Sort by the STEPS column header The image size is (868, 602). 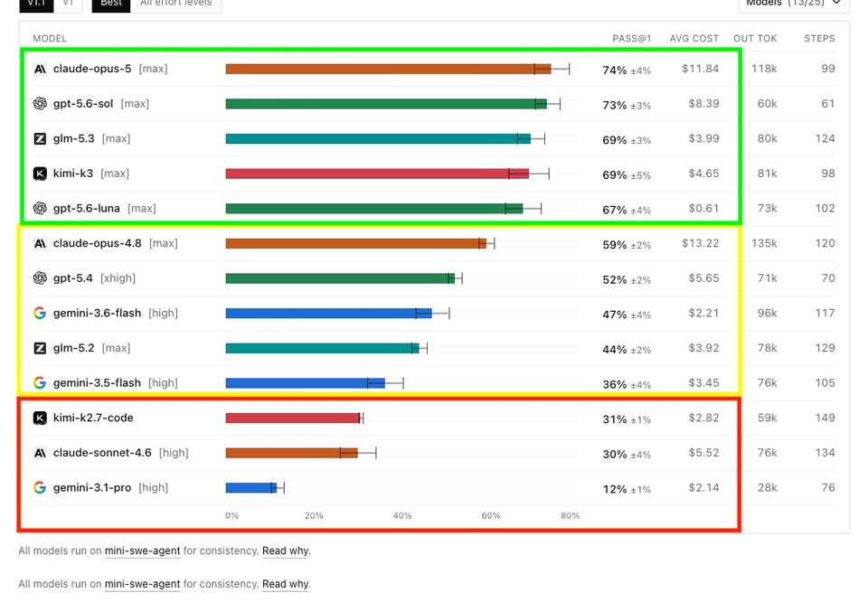819,38
